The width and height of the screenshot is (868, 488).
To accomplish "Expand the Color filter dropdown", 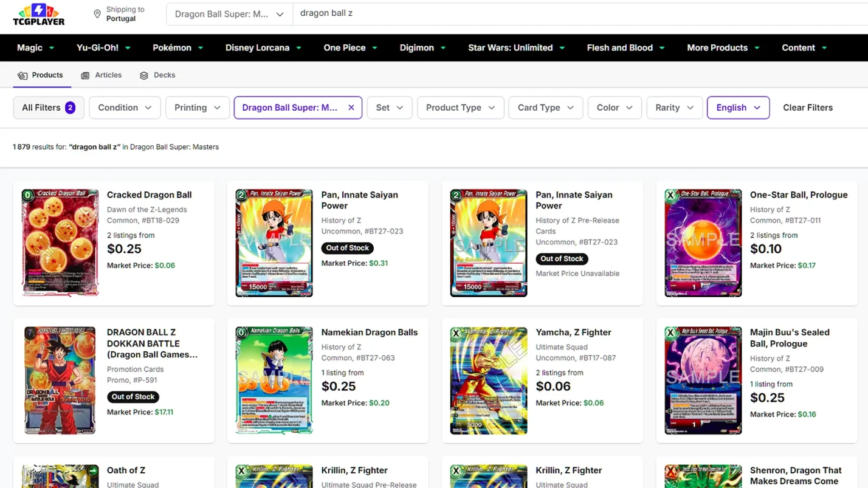I will [x=615, y=108].
